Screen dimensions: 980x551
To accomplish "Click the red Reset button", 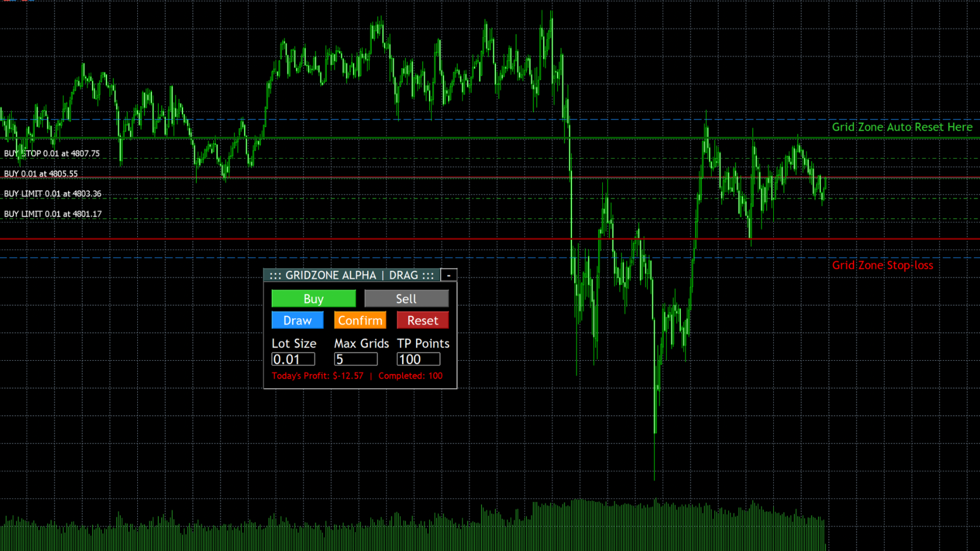I will click(x=423, y=320).
